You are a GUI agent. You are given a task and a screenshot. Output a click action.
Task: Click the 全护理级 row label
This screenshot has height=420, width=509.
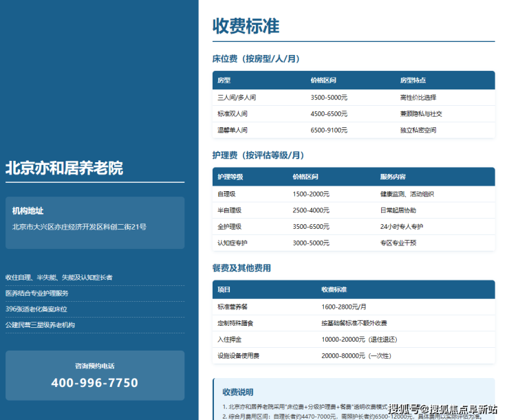tap(230, 226)
